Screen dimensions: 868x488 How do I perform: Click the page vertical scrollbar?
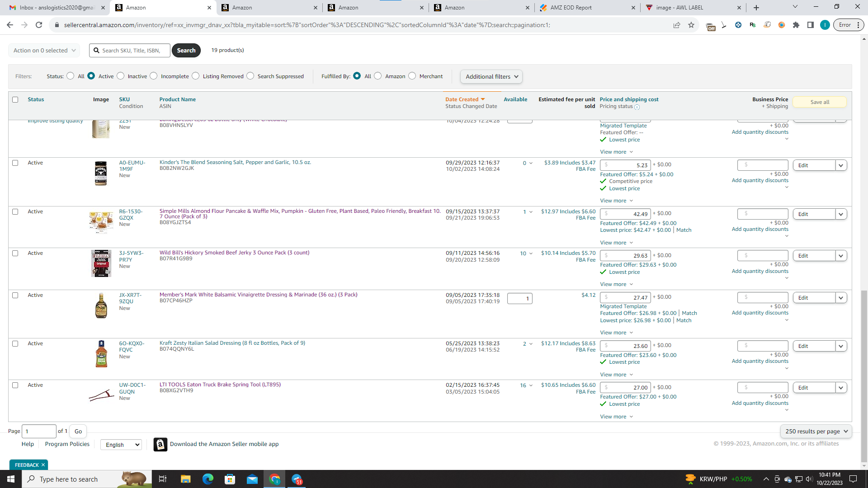tap(864, 377)
